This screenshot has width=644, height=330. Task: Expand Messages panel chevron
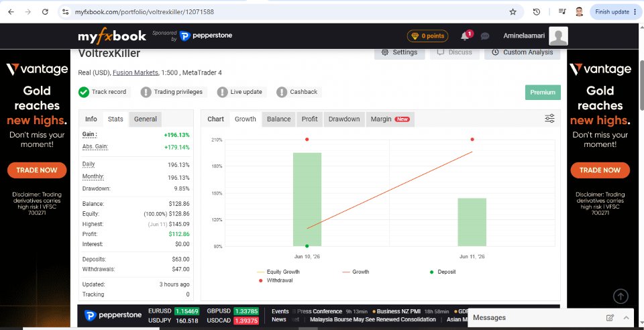pos(627,318)
